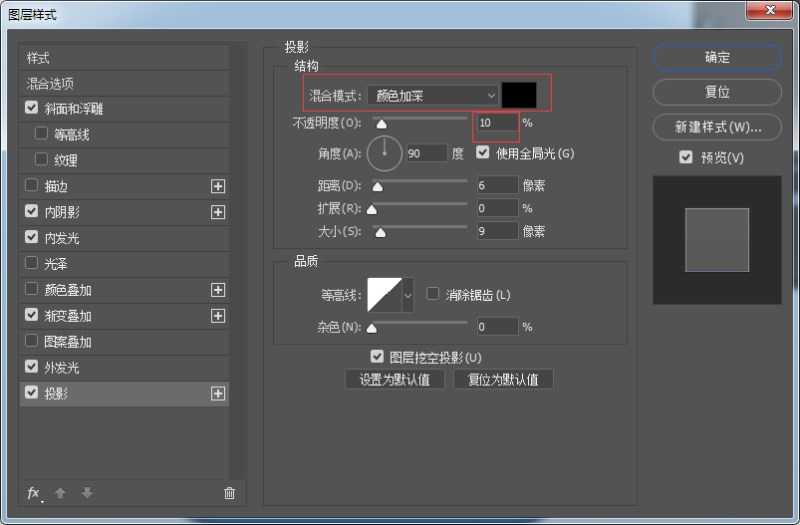Click 设置为默认值 button
This screenshot has height=525, width=800.
click(395, 380)
